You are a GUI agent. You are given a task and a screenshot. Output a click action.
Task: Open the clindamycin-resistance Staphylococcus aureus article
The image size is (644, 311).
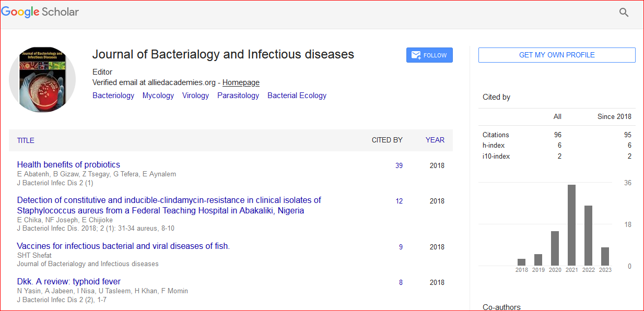tap(169, 205)
